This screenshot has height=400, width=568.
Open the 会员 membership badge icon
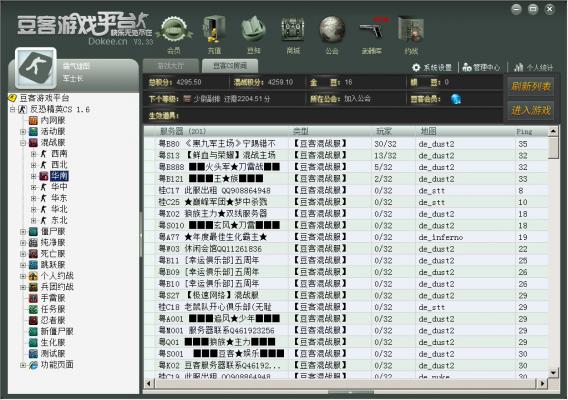[174, 30]
